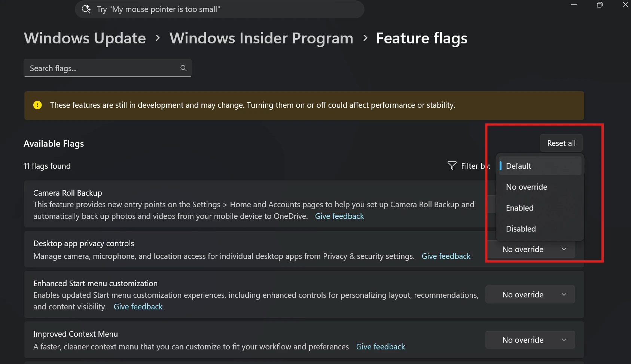Image resolution: width=631 pixels, height=364 pixels.
Task: Click the Feature flags page heading
Action: coord(422,38)
